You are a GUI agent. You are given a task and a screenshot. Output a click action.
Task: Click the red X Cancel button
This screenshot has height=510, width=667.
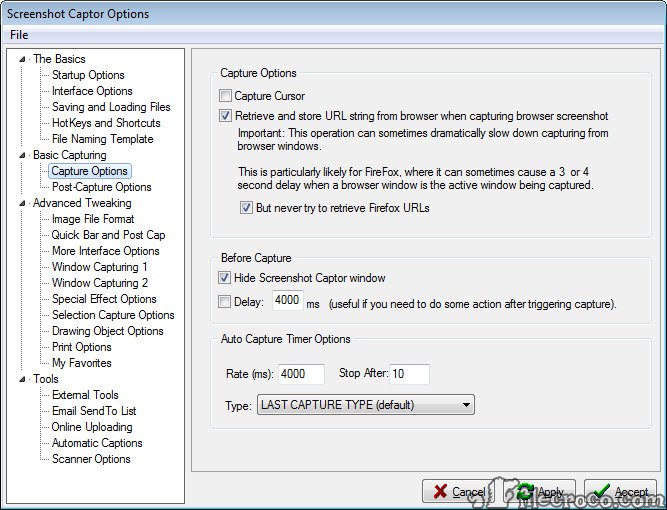(x=459, y=492)
